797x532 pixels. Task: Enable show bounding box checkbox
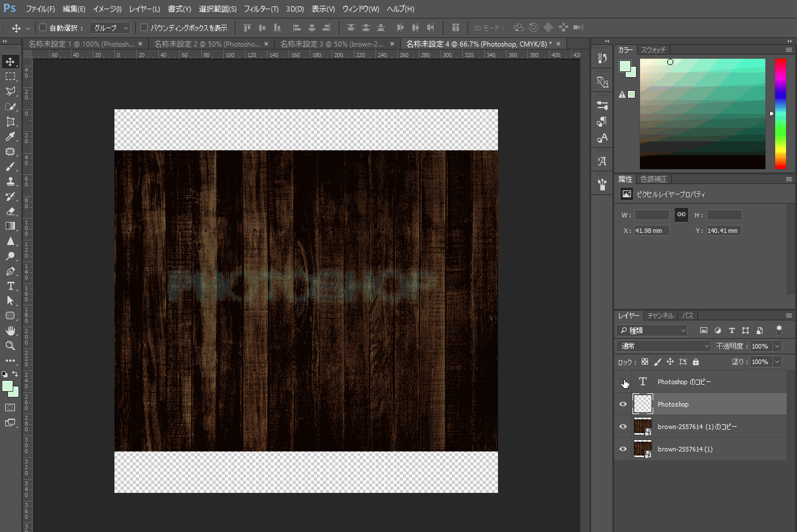coord(144,27)
